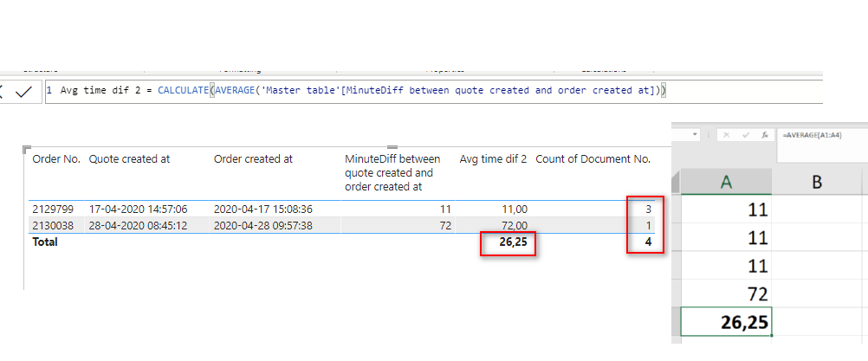Image resolution: width=868 pixels, height=361 pixels.
Task: Select the Count of Document No. header
Action: point(593,159)
